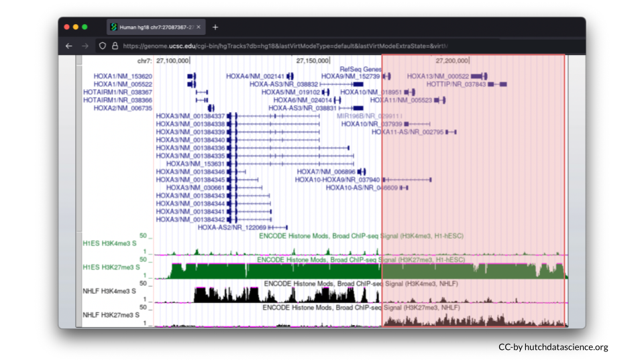The height and width of the screenshot is (362, 644).
Task: Click the 27,100,000 ruler position
Action: click(x=172, y=61)
